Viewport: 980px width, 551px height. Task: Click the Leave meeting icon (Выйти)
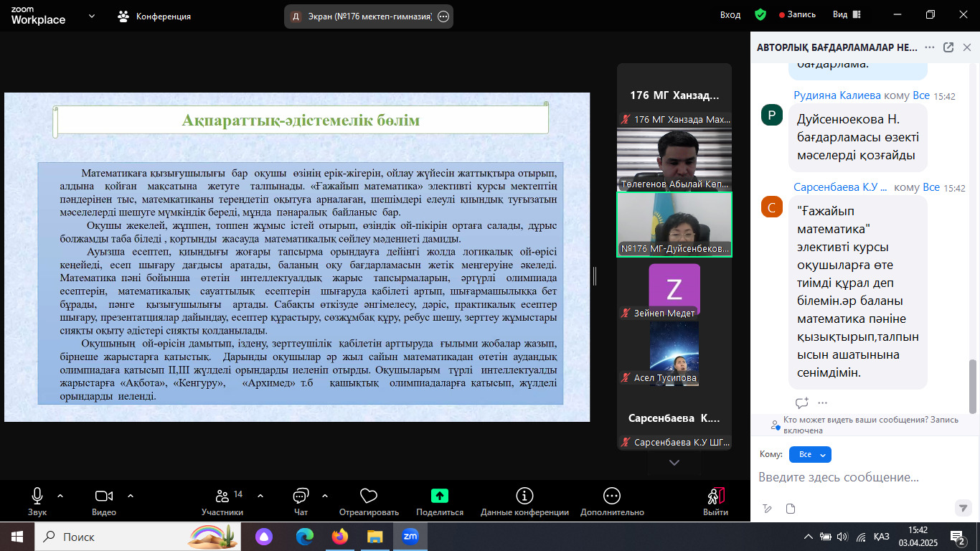715,496
